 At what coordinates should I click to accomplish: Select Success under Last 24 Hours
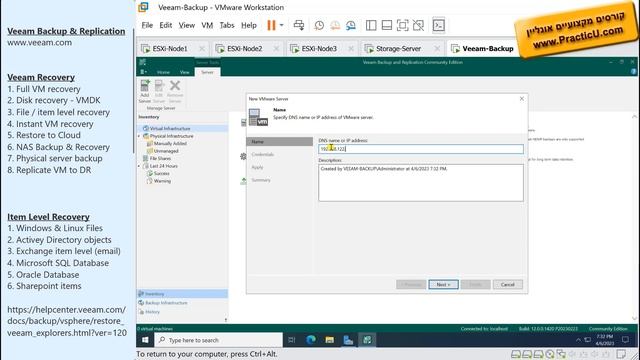coord(161,173)
